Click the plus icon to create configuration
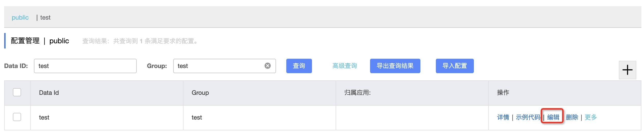Viewport: 644px width, 135px height. (x=627, y=70)
